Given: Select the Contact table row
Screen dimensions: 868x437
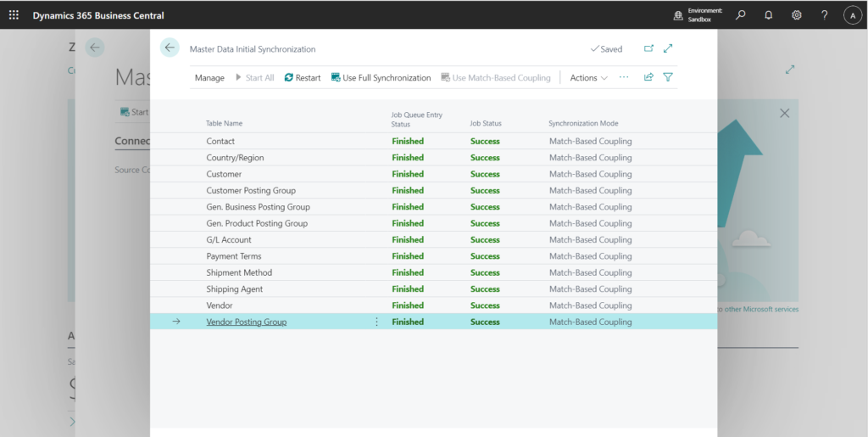Looking at the screenshot, I should coord(433,141).
